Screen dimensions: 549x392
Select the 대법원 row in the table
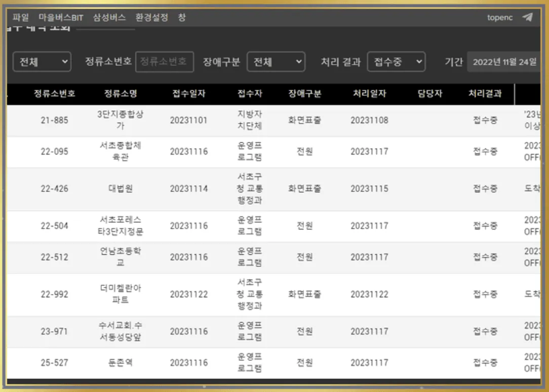pos(121,188)
